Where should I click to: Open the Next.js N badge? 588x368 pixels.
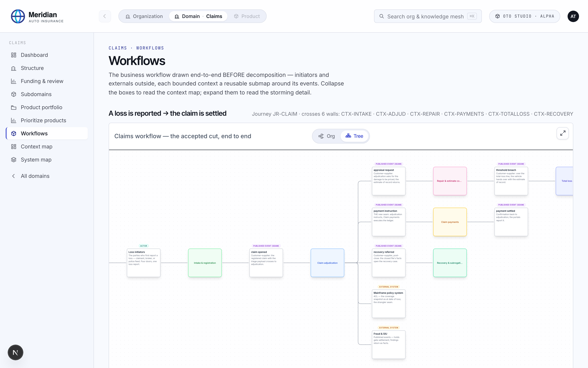(x=15, y=352)
